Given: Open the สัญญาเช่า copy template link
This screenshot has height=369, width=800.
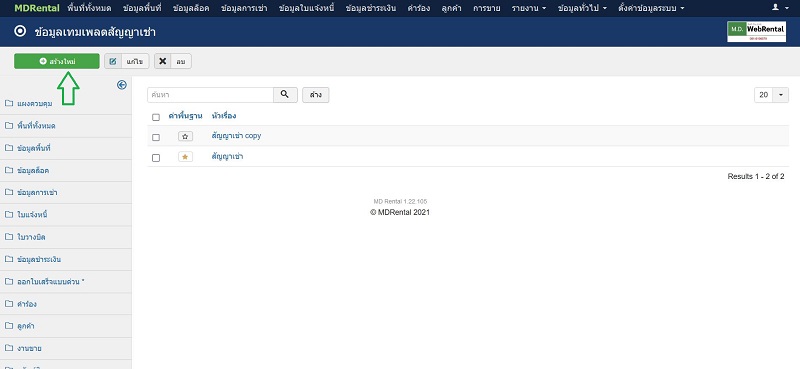Looking at the screenshot, I should point(236,136).
